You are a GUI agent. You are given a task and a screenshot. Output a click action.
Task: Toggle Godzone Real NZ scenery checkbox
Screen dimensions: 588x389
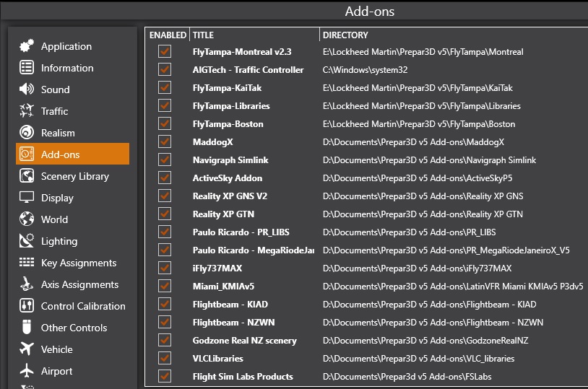pos(164,340)
